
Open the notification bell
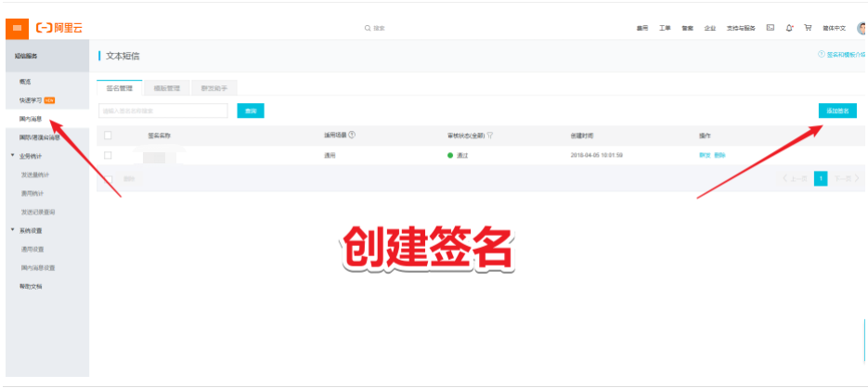(x=789, y=28)
